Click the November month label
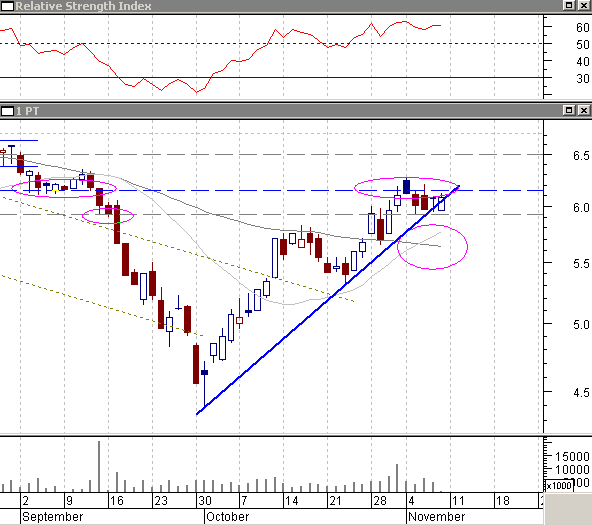 click(437, 516)
